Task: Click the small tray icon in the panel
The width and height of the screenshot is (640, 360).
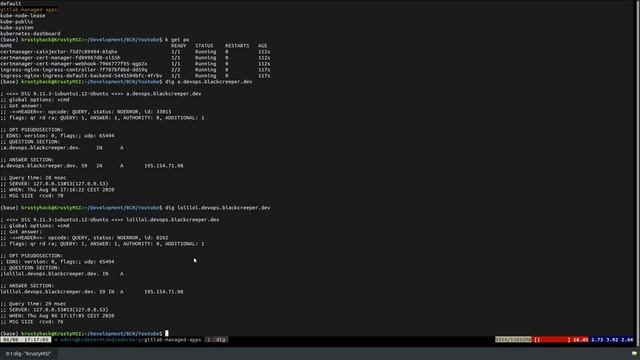Action: pos(634,353)
